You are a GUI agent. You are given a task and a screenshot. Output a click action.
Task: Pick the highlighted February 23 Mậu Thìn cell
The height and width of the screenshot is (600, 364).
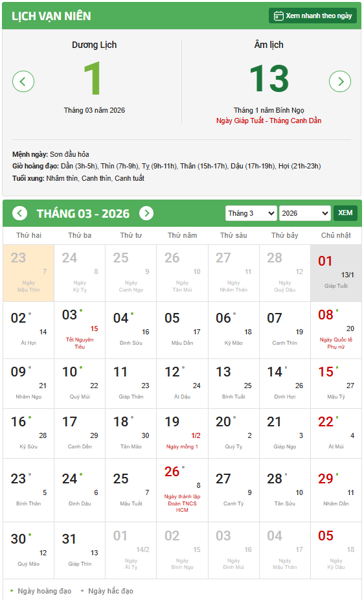pos(28,273)
